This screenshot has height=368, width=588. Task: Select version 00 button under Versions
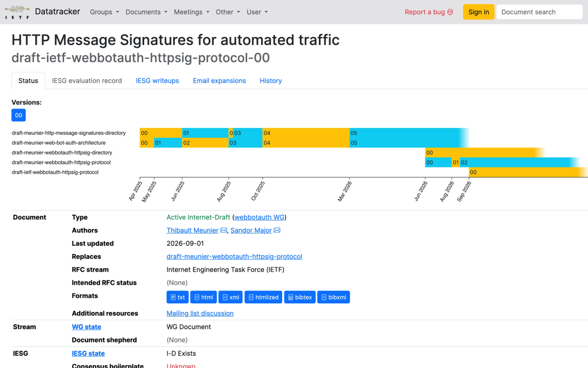pyautogui.click(x=19, y=115)
